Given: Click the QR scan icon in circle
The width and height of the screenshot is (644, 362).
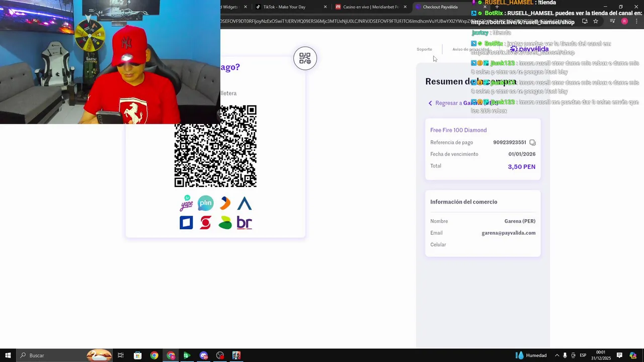Looking at the screenshot, I should 305,58.
